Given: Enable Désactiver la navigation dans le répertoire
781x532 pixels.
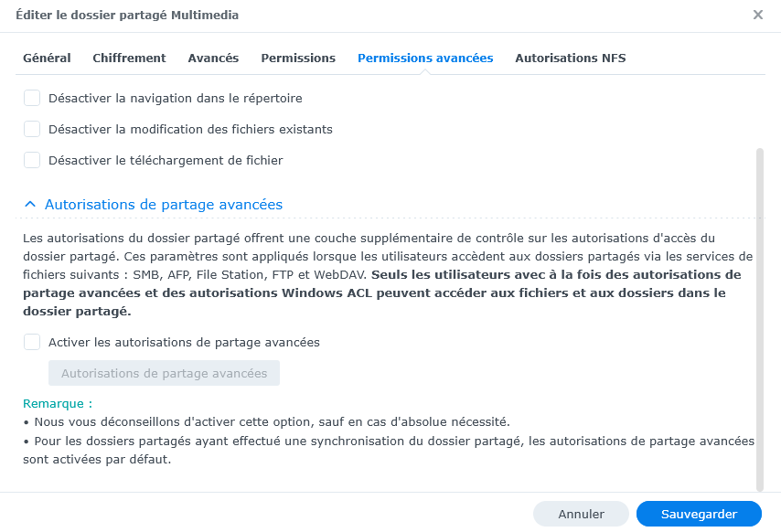Looking at the screenshot, I should coord(32,98).
